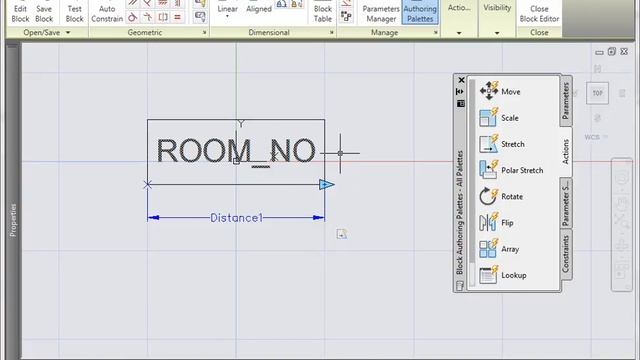Open the Block Table

click(322, 11)
